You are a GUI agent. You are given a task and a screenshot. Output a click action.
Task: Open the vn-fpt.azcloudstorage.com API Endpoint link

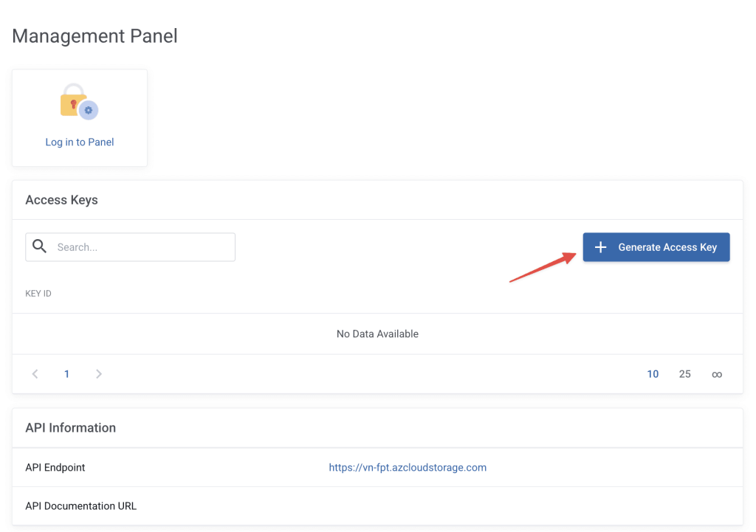tap(408, 467)
